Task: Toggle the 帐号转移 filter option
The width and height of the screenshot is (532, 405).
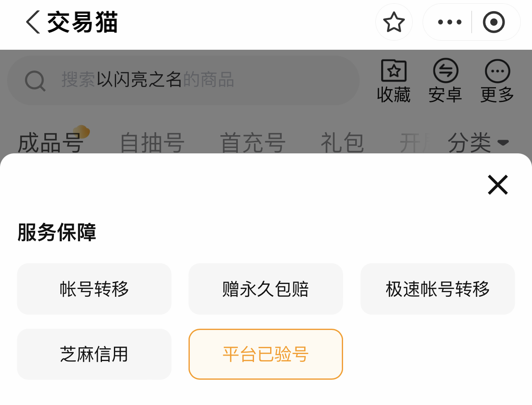Action: click(x=94, y=289)
